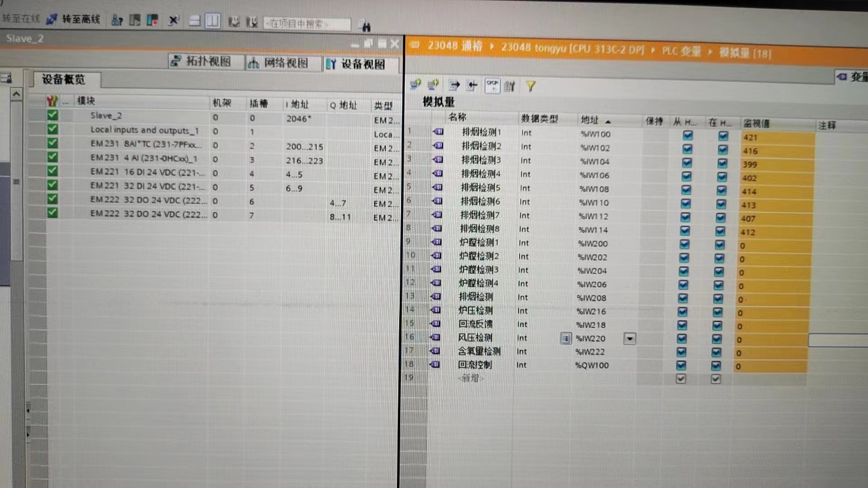Click the 新增 add-new tag name cell
The width and height of the screenshot is (868, 488).
[470, 378]
